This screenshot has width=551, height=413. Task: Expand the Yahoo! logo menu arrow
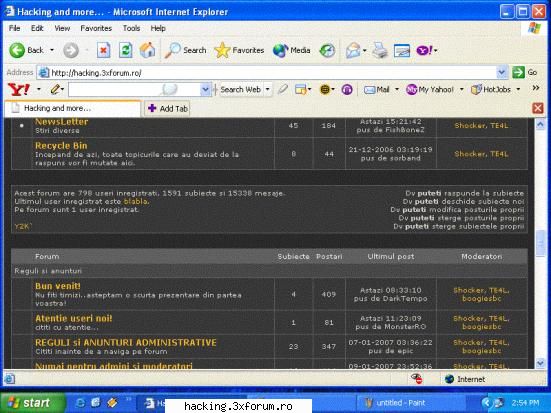[39, 90]
